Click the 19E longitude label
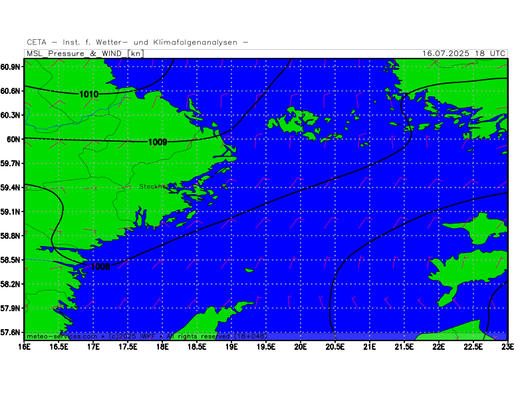 pos(231,346)
